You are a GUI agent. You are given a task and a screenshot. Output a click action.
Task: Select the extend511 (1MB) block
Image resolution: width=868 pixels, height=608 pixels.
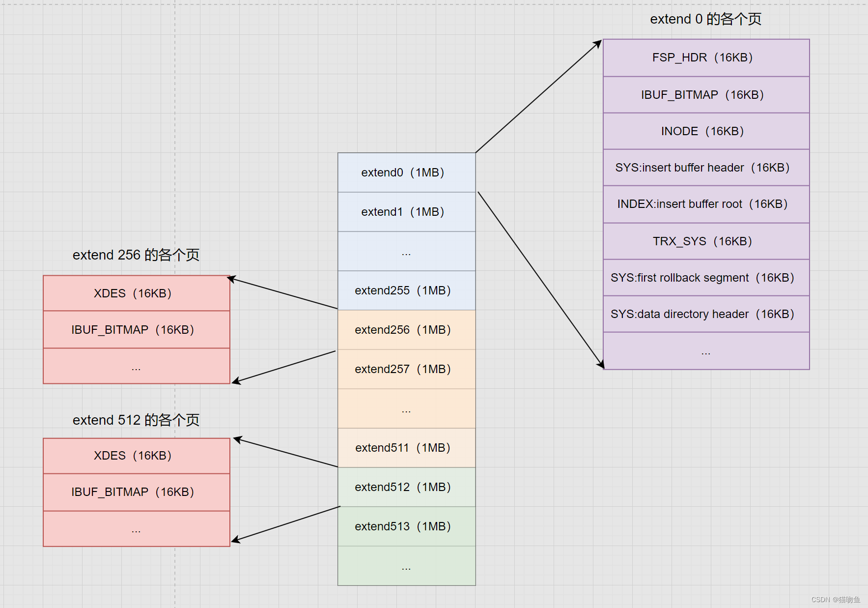(x=406, y=448)
